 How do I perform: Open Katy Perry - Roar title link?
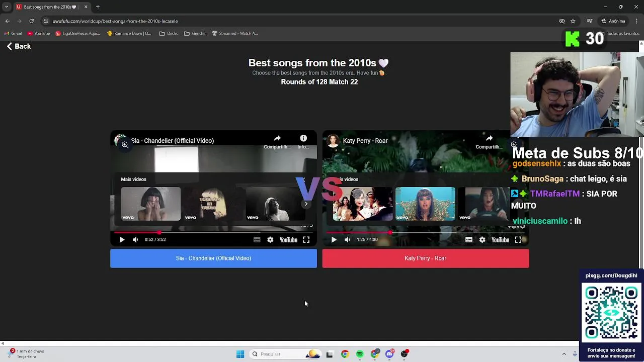point(365,141)
